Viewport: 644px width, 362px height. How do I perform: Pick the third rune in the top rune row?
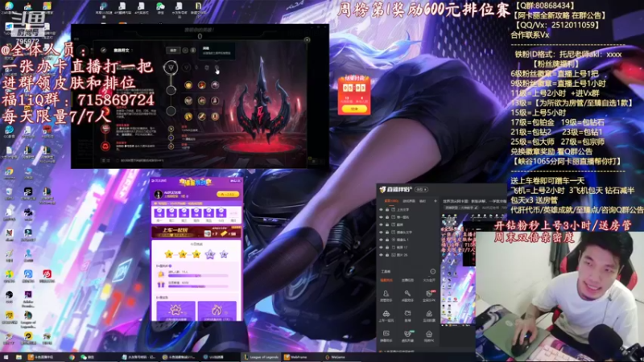point(215,85)
